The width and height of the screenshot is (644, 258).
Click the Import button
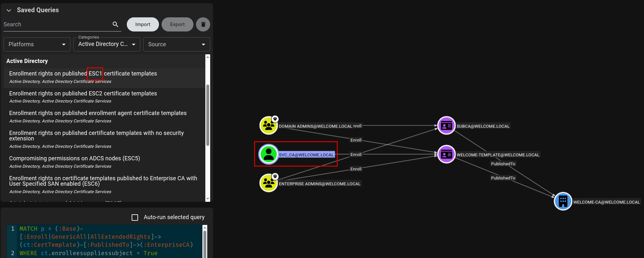(143, 24)
